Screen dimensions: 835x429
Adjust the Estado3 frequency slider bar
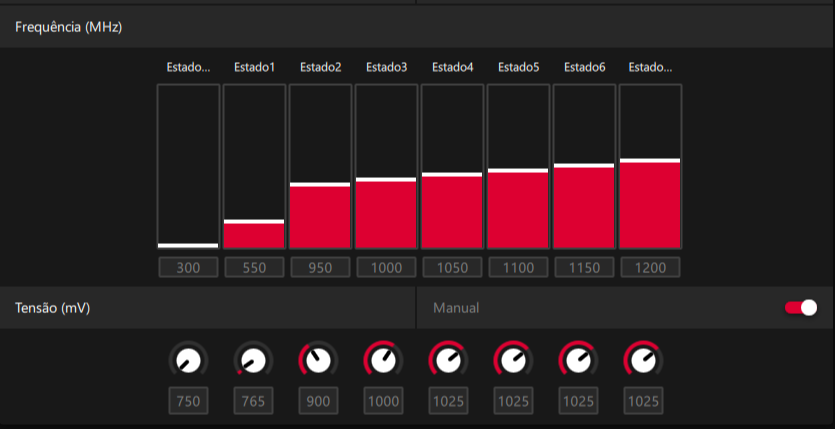point(387,167)
